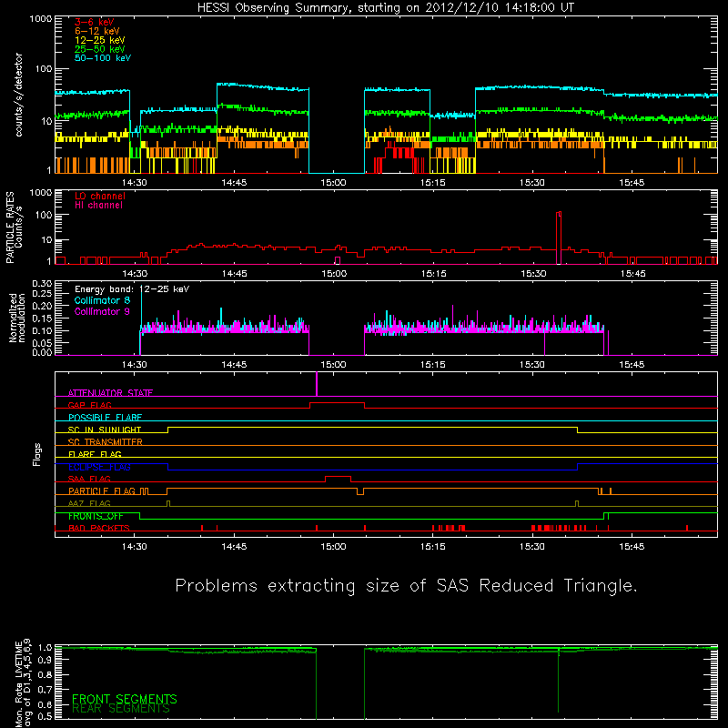Click the ATTENUATOR_STATE flag label
728x728 pixels.
point(110,393)
